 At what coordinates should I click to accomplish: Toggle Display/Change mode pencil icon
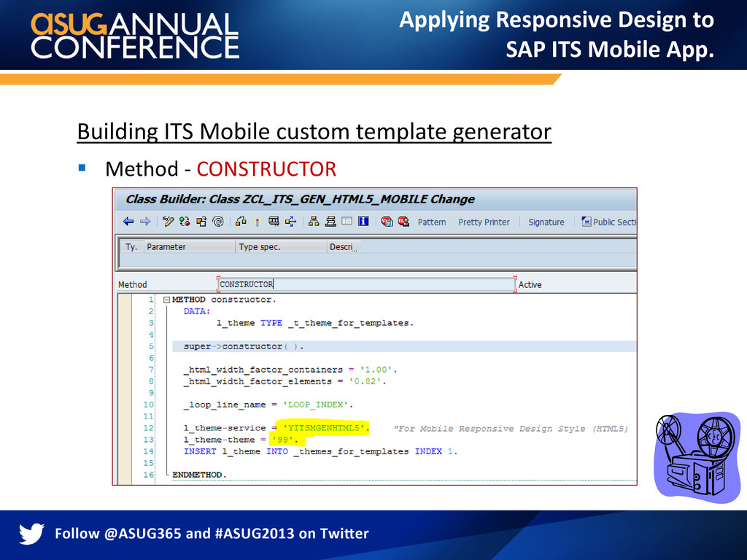168,222
